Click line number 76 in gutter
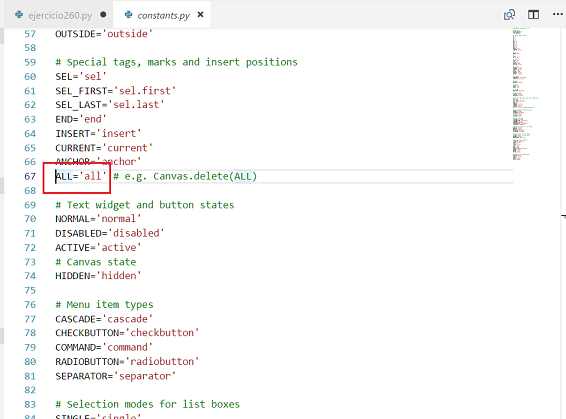This screenshot has height=419, width=566. tap(30, 305)
